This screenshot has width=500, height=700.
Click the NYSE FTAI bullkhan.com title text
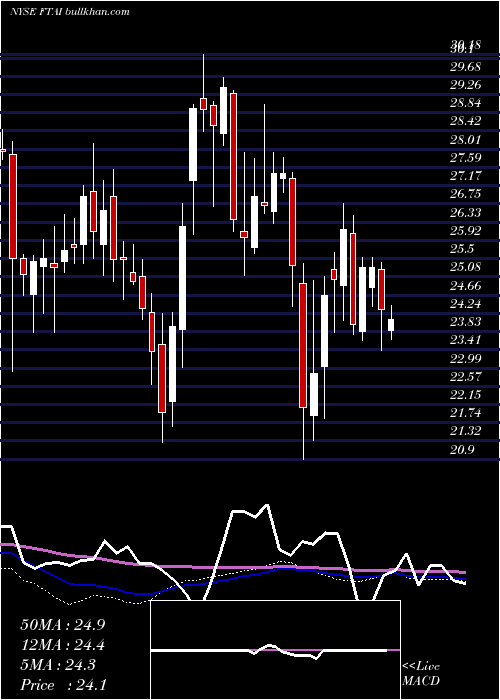click(70, 11)
